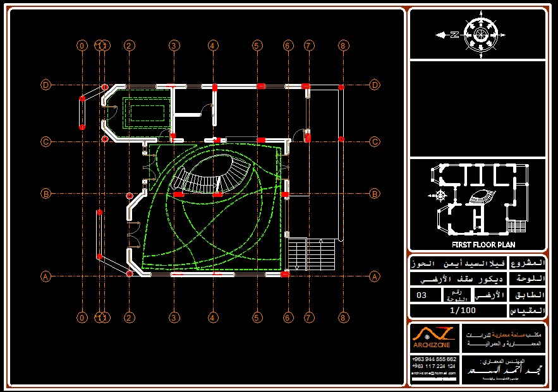Select the sheet number 03 cell

[x=422, y=295]
